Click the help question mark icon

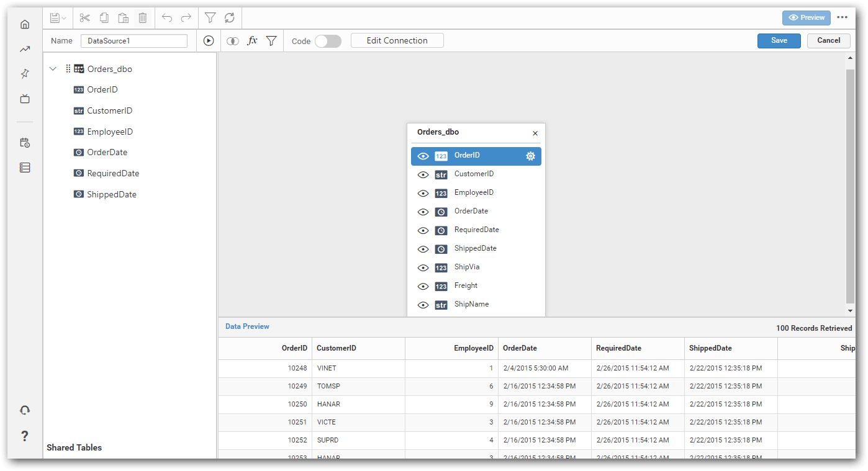[x=25, y=436]
